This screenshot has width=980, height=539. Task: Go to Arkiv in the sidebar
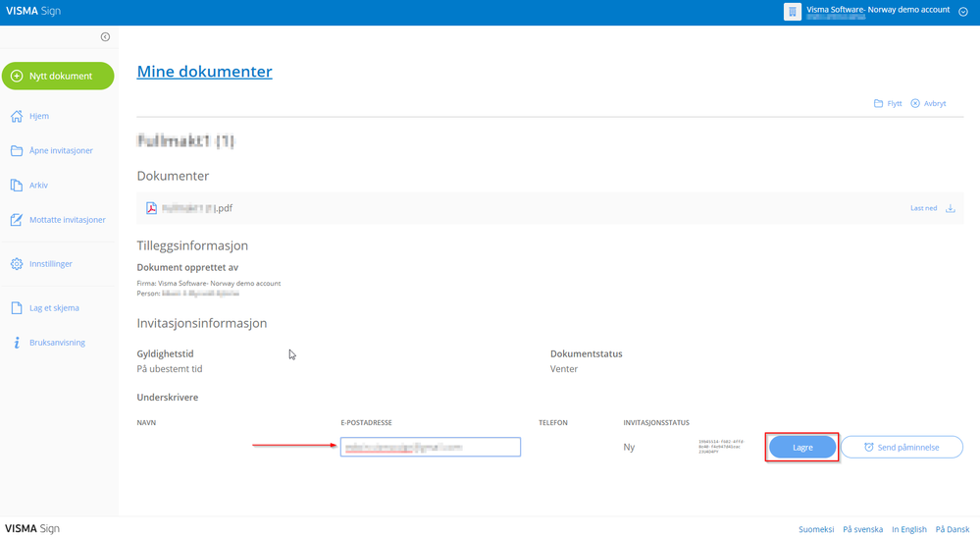[39, 186]
